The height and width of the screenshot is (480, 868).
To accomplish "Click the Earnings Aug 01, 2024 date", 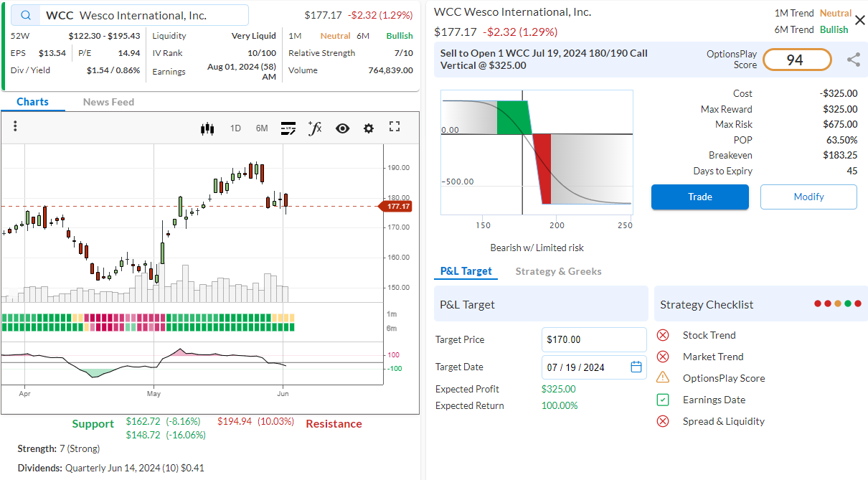I will [x=242, y=71].
